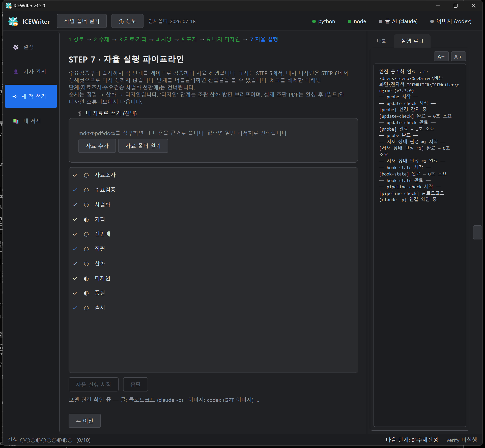Screen dimensions: 485x448
Task: Click the 다음 단계: 0'·주제선정 status text
Action: click(x=412, y=440)
